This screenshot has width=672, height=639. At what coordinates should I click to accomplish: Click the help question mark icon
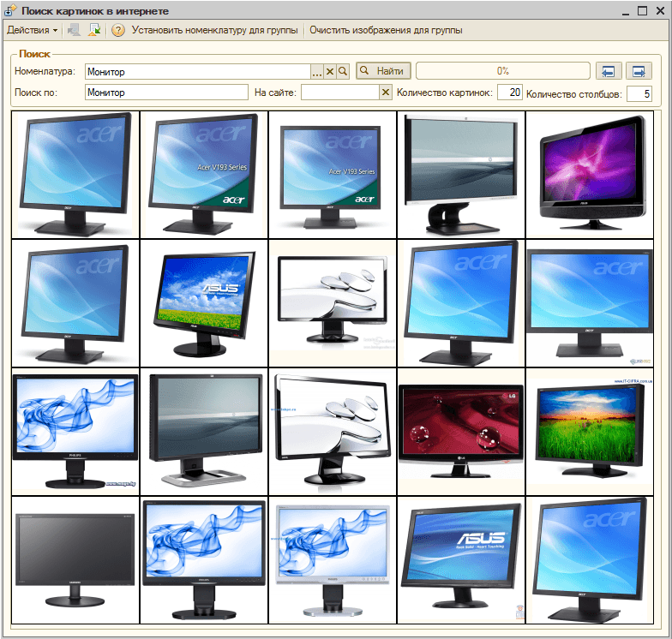tap(118, 30)
